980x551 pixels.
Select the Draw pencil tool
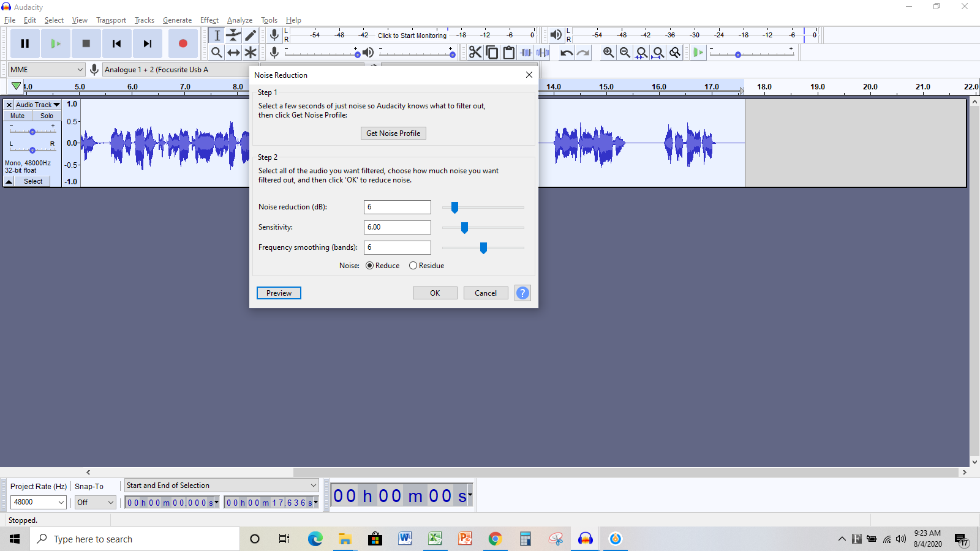coord(251,36)
